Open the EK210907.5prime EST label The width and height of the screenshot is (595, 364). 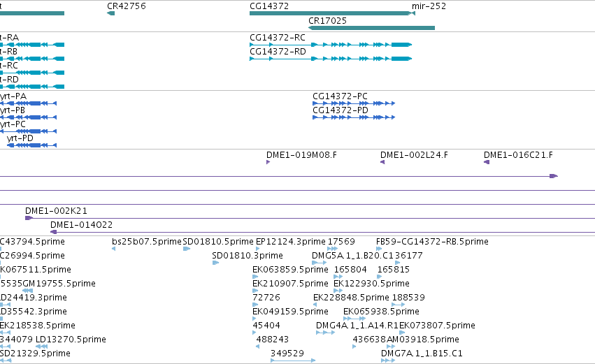click(x=290, y=284)
